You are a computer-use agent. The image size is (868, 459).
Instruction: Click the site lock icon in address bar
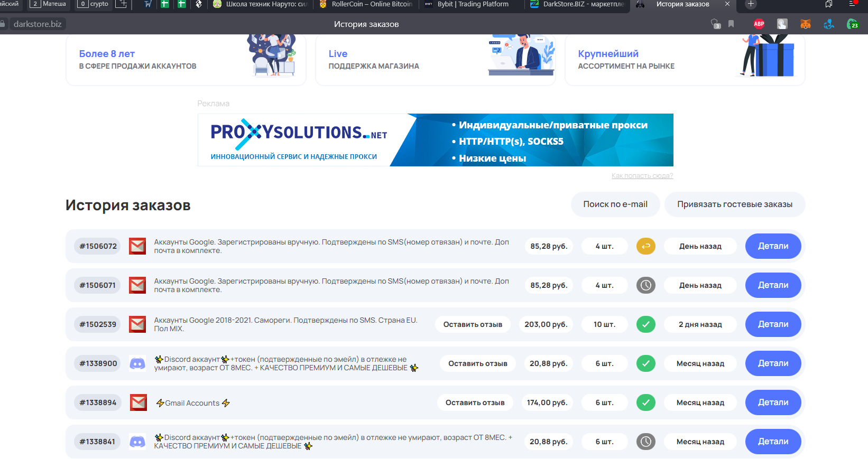point(3,24)
